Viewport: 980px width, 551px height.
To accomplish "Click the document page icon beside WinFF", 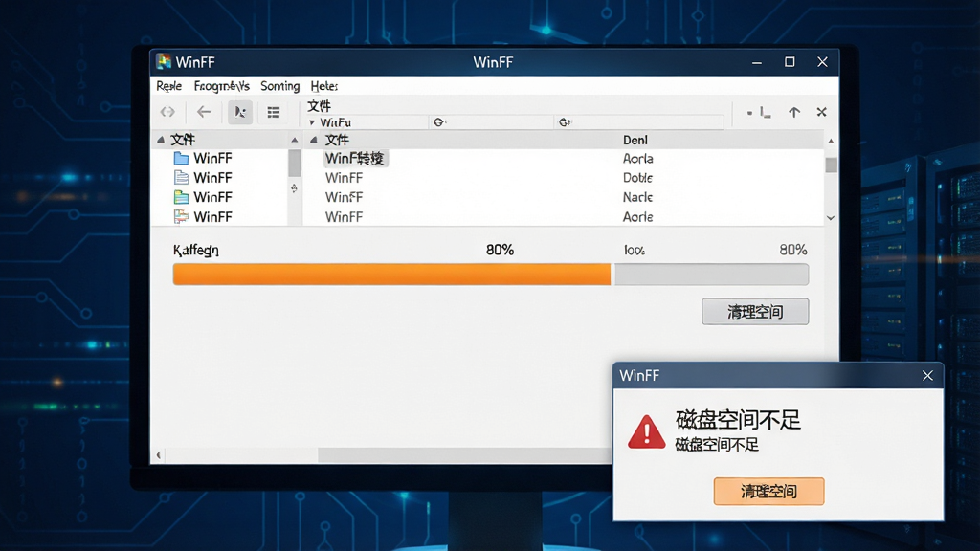I will click(x=181, y=177).
